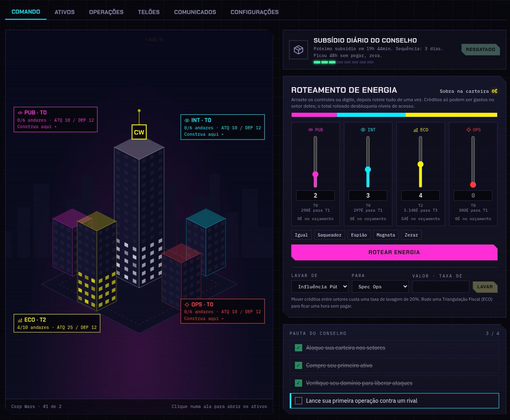Screen dimensions: 510x420
Task: Apply the Igual preset
Action: [301, 235]
